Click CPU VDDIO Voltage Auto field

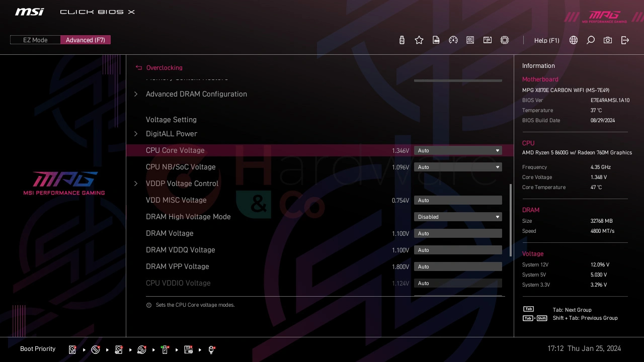[458, 283]
